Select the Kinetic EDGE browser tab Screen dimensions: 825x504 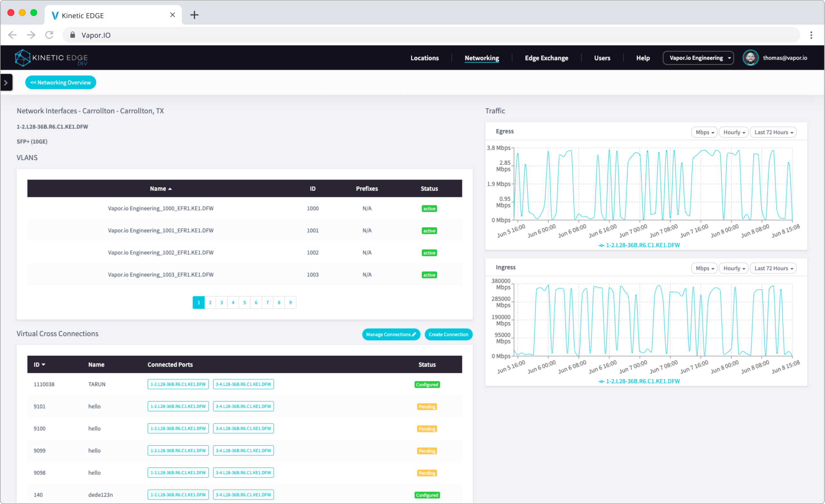point(113,15)
